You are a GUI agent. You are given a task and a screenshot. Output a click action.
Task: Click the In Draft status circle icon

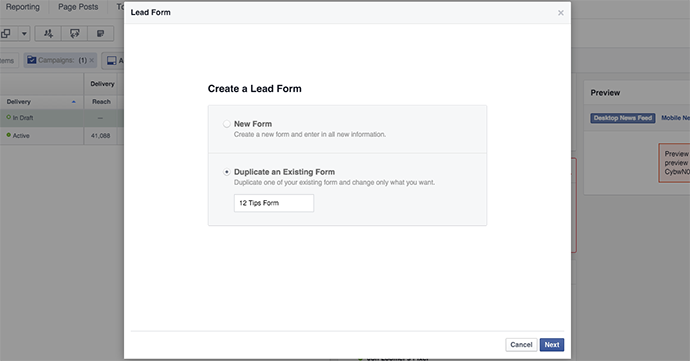8,117
